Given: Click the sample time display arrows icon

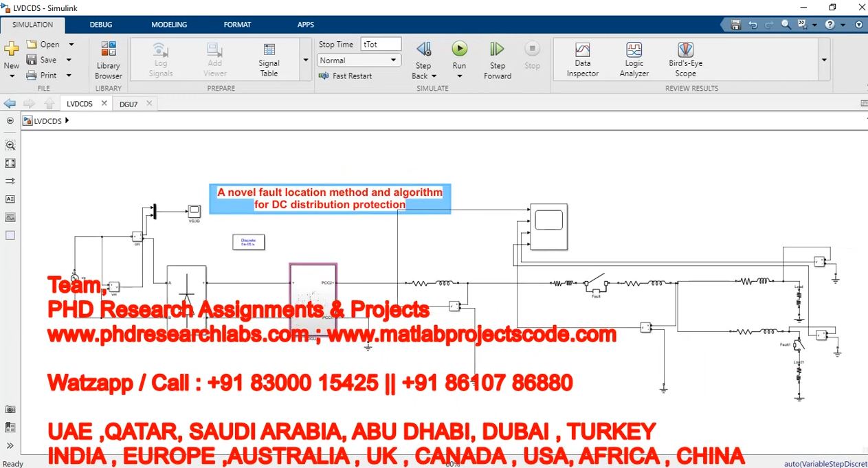Looking at the screenshot, I should pyautogui.click(x=10, y=181).
